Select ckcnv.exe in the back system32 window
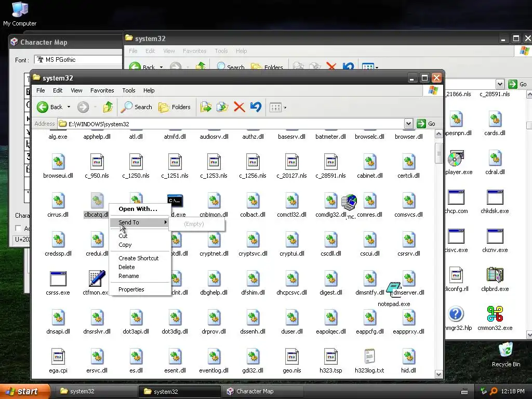532x399 pixels. coord(495,236)
